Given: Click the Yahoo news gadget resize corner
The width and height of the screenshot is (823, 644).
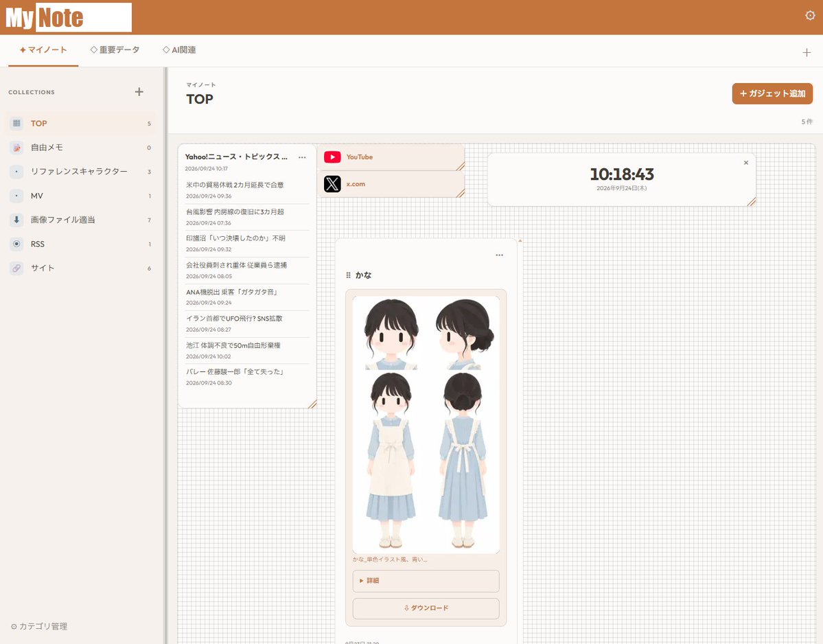Looking at the screenshot, I should point(312,404).
